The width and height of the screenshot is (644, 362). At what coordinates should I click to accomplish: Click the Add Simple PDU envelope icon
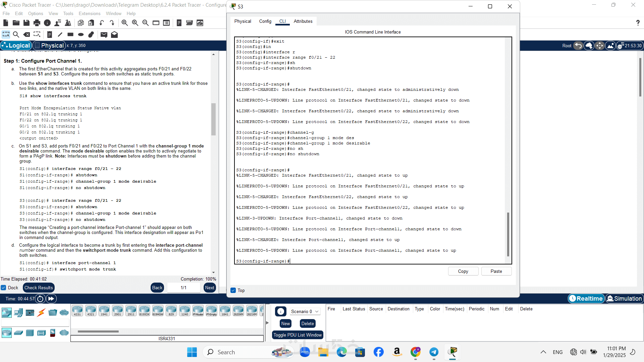104,35
